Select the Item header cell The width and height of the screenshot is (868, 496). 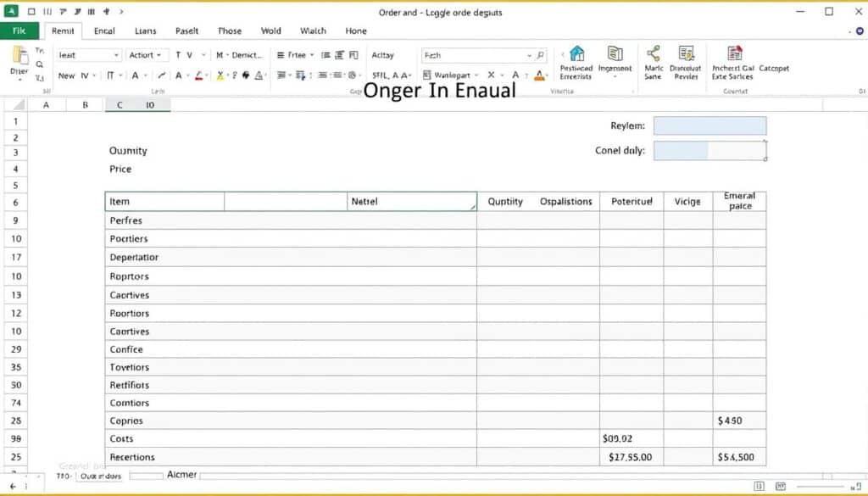pos(164,202)
